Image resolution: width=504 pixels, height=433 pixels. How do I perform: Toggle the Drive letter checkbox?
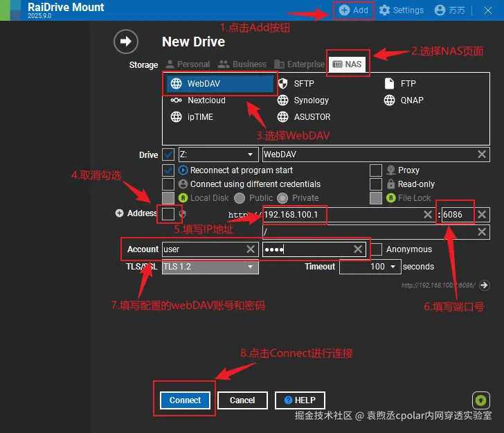pyautogui.click(x=168, y=154)
